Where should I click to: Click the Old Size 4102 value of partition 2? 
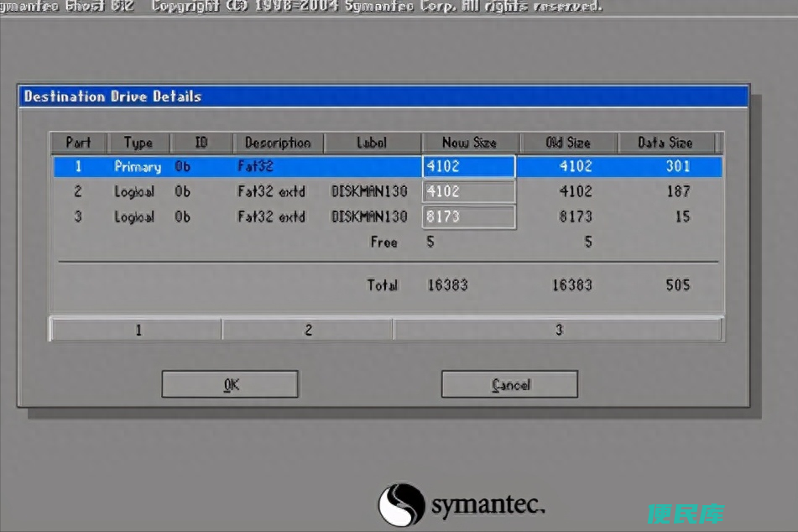pyautogui.click(x=576, y=191)
